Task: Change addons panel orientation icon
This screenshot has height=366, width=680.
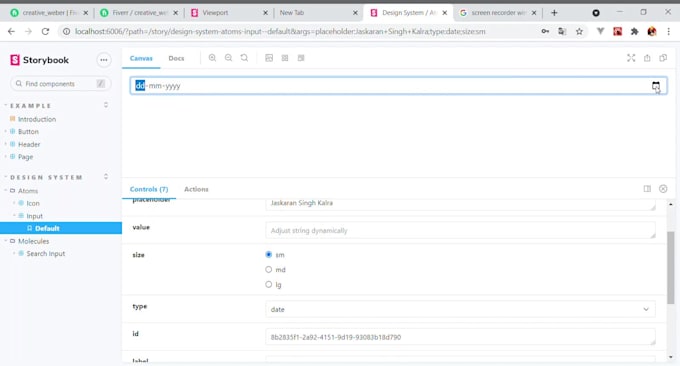Action: [647, 189]
